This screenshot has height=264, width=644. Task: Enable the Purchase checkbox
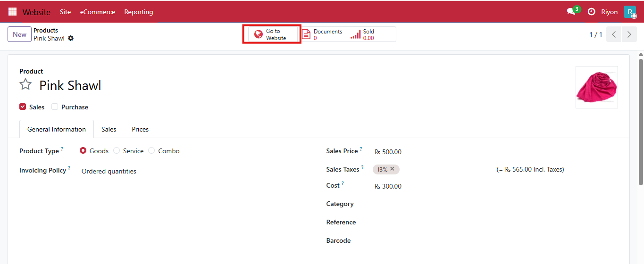coord(55,107)
